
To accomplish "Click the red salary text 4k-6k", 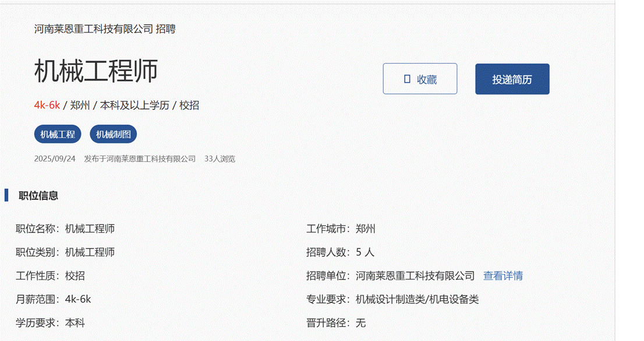I will point(47,106).
